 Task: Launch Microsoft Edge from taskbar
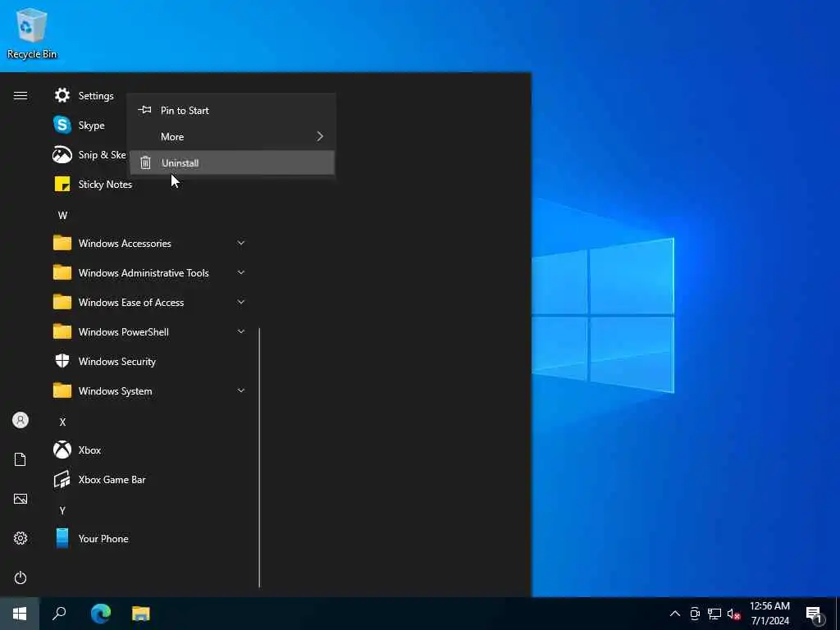pyautogui.click(x=101, y=614)
